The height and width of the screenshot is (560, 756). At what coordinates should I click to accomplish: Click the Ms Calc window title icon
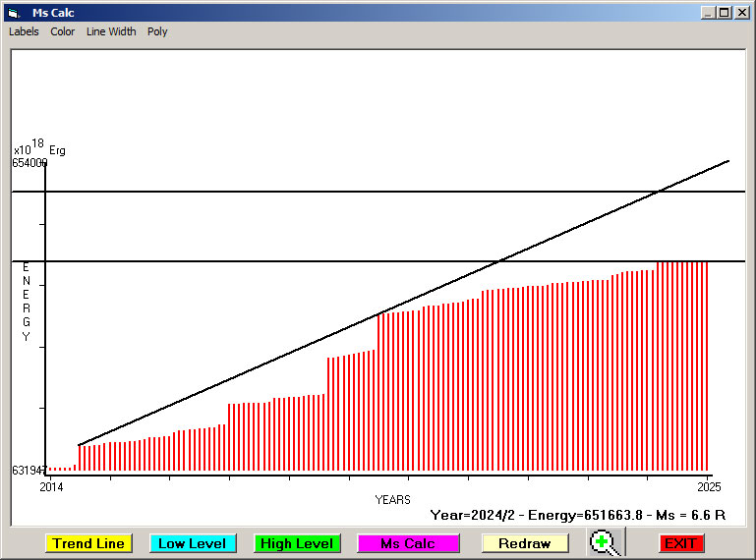[12, 13]
